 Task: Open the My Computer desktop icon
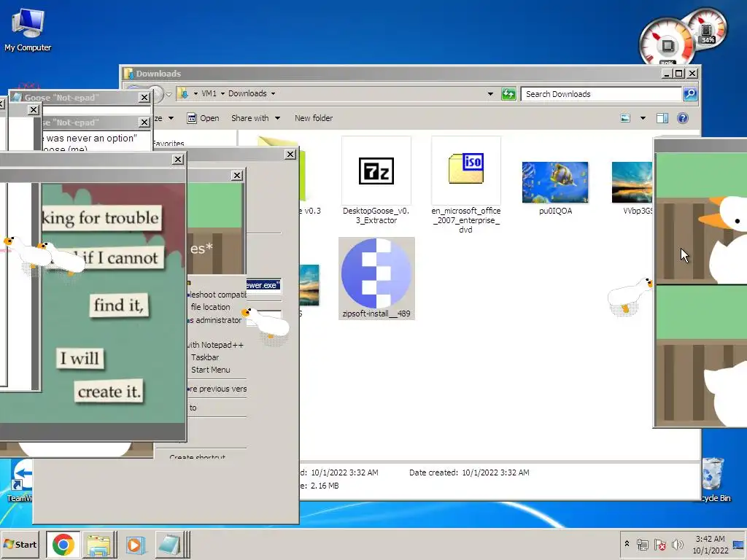pyautogui.click(x=28, y=29)
